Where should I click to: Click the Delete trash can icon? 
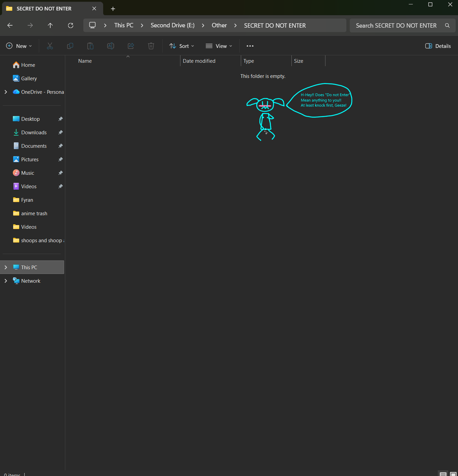tap(151, 46)
